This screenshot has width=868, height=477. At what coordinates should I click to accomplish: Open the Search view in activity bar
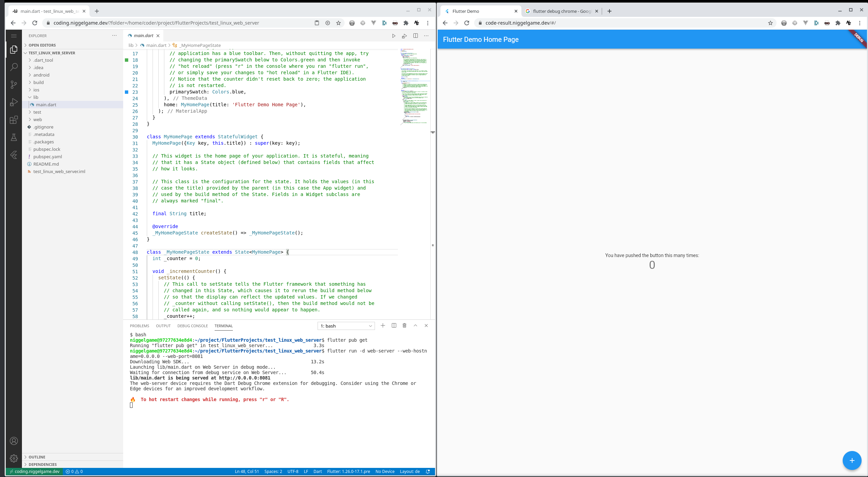[14, 67]
